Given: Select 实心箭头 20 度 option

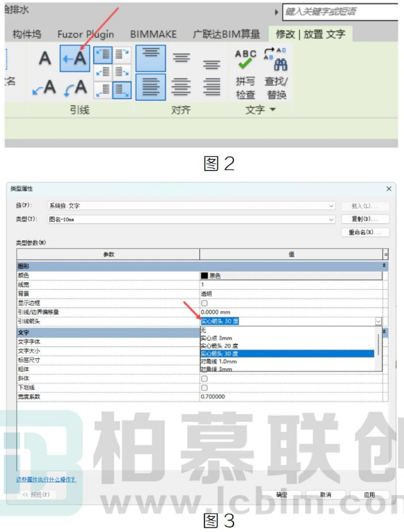Looking at the screenshot, I should pos(288,346).
